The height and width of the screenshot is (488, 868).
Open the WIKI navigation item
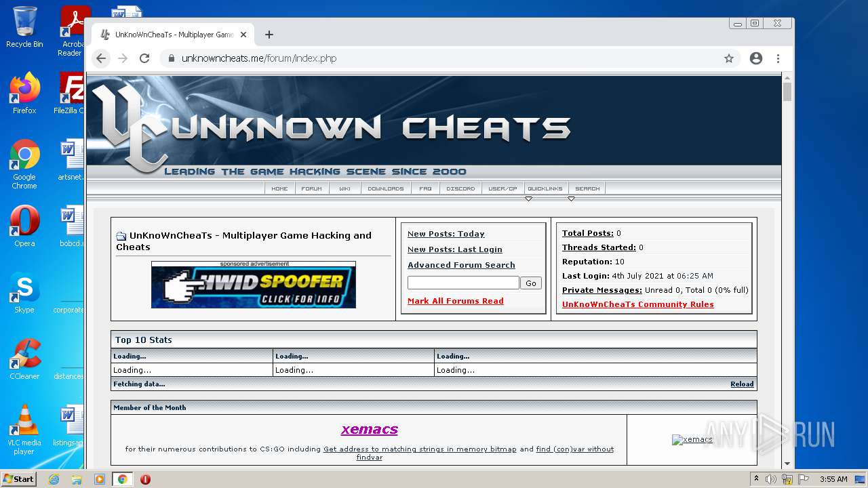(x=344, y=188)
